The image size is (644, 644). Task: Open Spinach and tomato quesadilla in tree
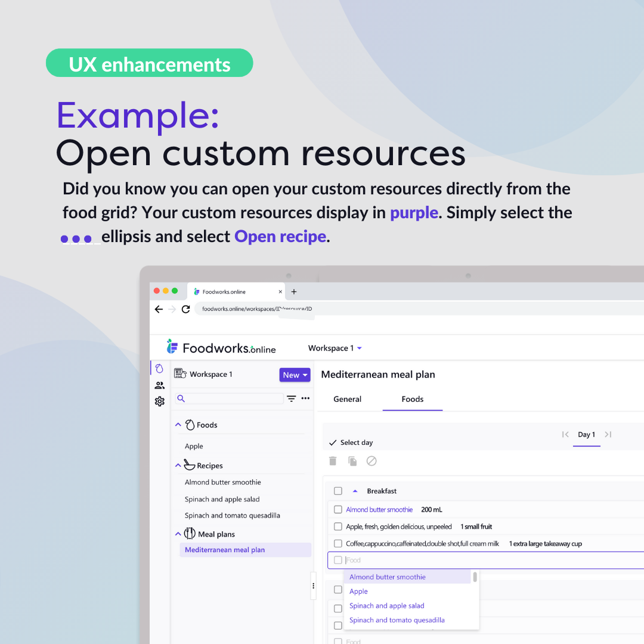coord(233,515)
